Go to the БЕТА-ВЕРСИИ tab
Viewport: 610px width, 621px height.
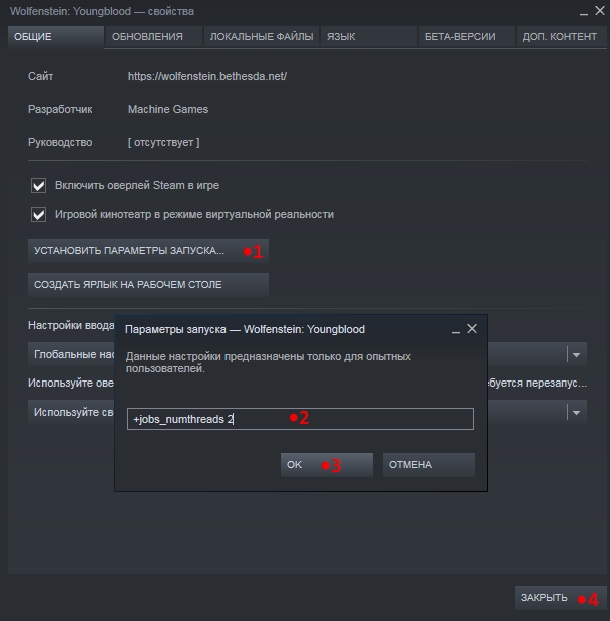tap(457, 37)
